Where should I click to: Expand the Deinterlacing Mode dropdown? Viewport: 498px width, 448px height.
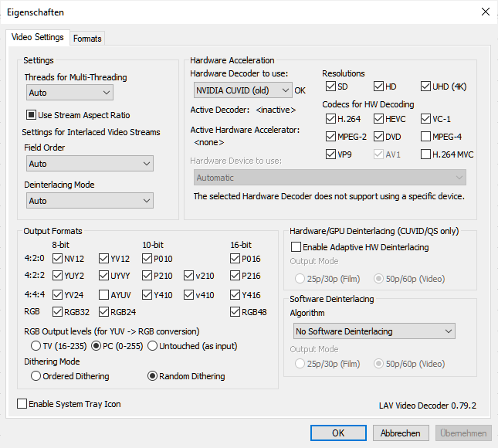(x=89, y=201)
